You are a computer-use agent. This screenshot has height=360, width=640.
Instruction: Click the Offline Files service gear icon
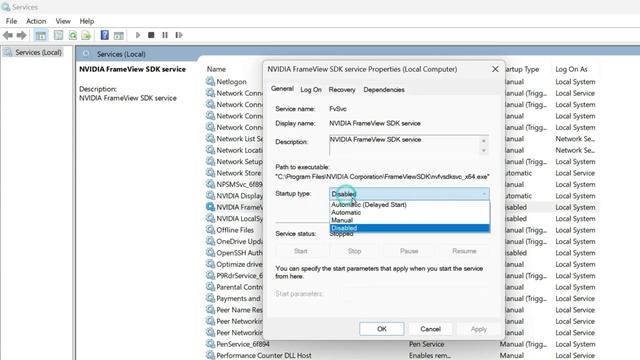coord(211,230)
